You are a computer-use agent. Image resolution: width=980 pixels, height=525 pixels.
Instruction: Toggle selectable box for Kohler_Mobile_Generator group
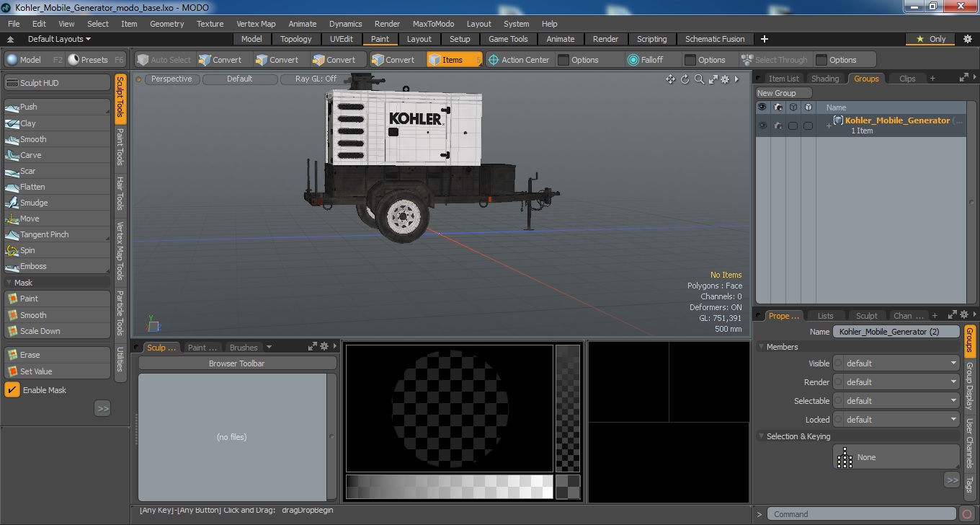793,125
